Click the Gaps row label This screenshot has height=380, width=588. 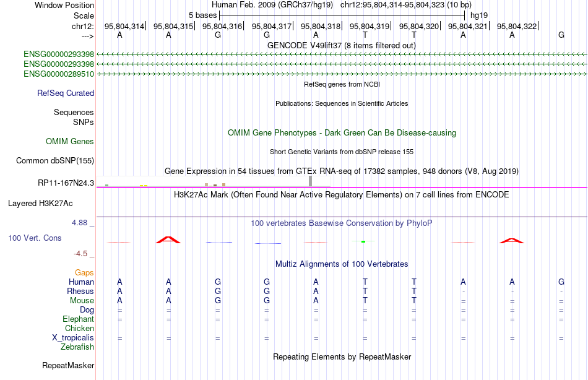tap(84, 273)
